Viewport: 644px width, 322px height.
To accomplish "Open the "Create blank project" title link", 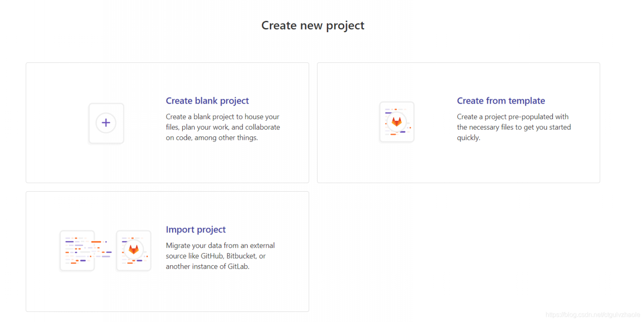I will [x=207, y=101].
